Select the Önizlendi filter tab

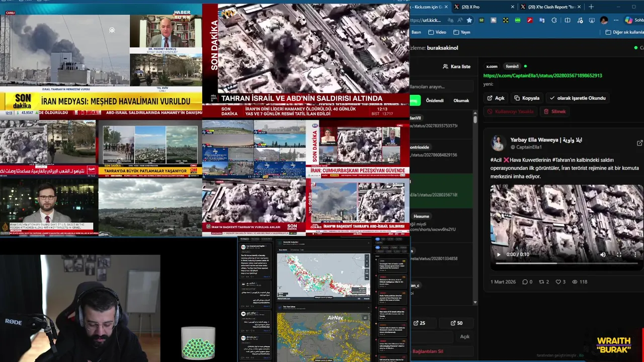(x=435, y=101)
